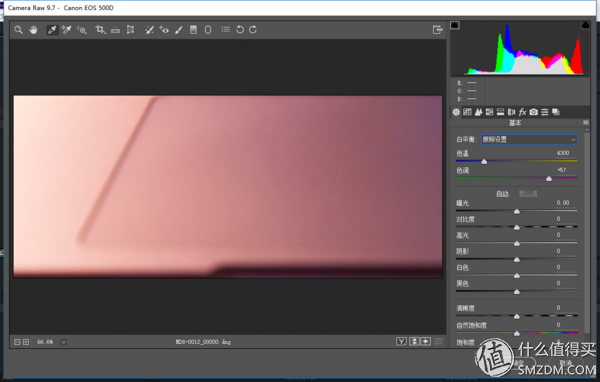This screenshot has height=382, width=600.
Task: Select the Hand tool
Action: 33,29
